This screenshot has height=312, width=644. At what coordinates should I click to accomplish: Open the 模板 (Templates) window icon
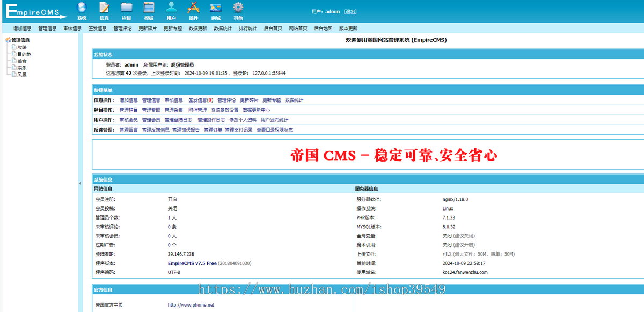149,8
